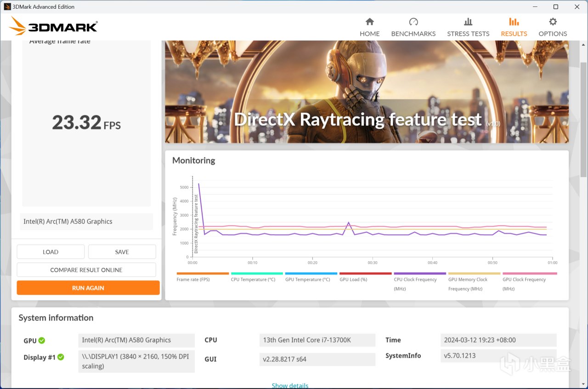Click the Time value 2024-03-12 19:23

(x=498, y=340)
